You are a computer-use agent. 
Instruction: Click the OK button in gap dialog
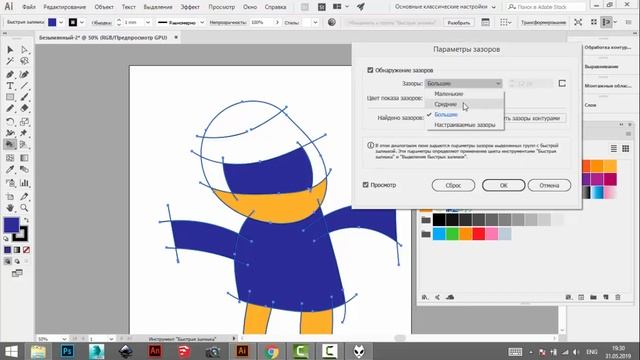[x=503, y=185]
